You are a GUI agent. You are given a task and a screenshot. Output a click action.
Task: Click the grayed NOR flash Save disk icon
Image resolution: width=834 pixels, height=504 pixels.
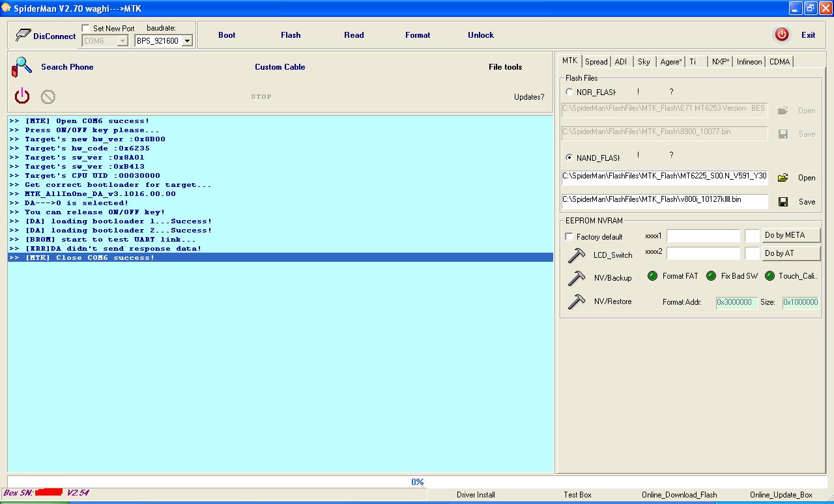point(783,134)
